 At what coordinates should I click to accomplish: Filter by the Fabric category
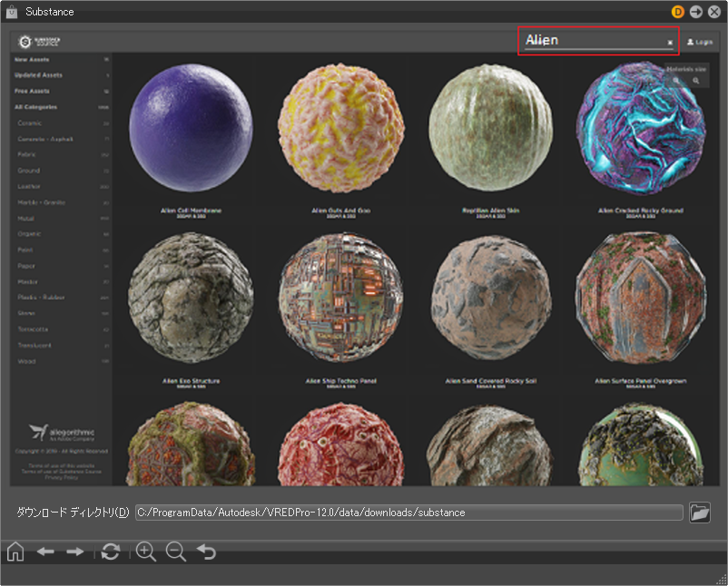tap(27, 155)
